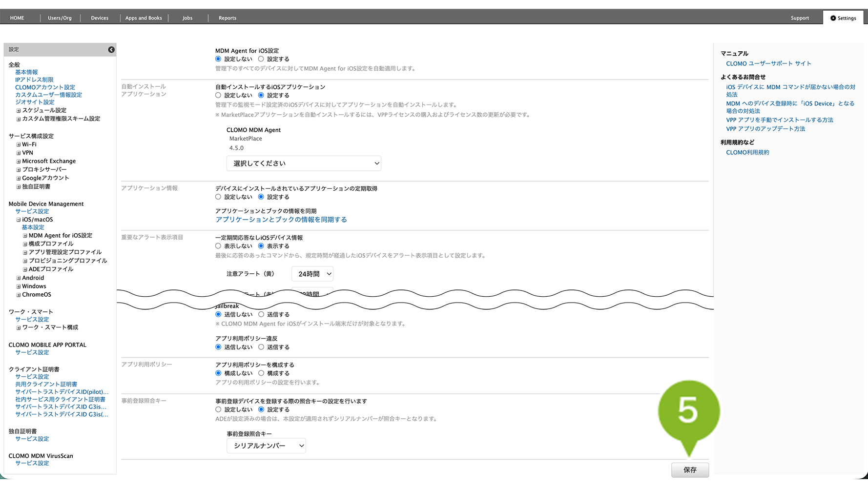Open the 選択してください dropdown
This screenshot has height=488, width=868.
[x=303, y=163]
